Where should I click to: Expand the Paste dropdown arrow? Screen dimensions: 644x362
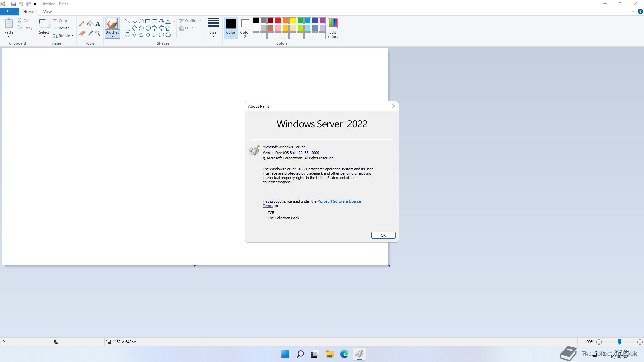[x=9, y=36]
